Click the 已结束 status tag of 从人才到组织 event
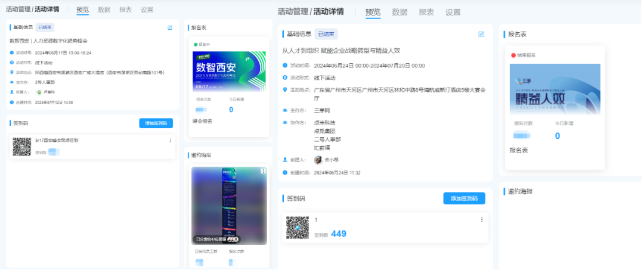Viewport: 644px width, 277px height. [326, 34]
